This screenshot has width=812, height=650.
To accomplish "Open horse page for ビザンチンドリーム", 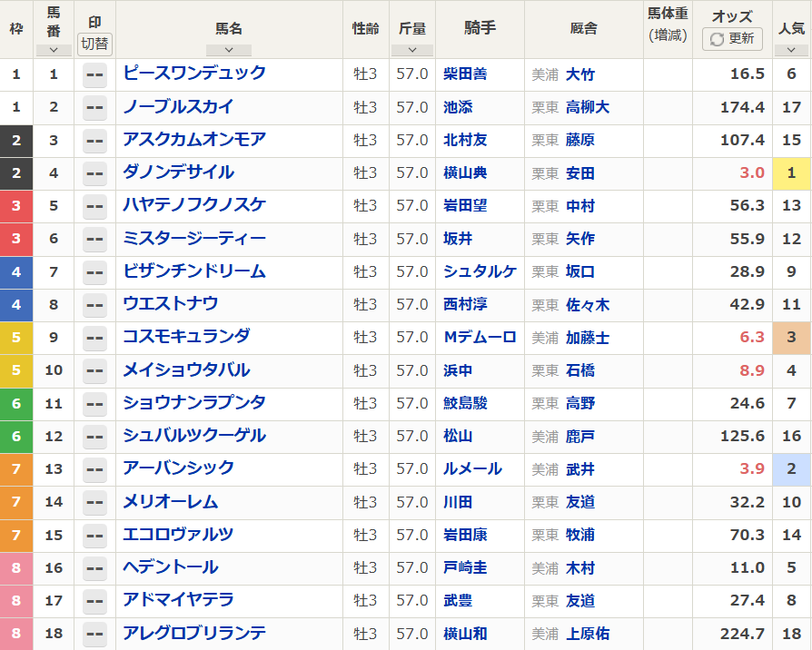I will pyautogui.click(x=194, y=271).
